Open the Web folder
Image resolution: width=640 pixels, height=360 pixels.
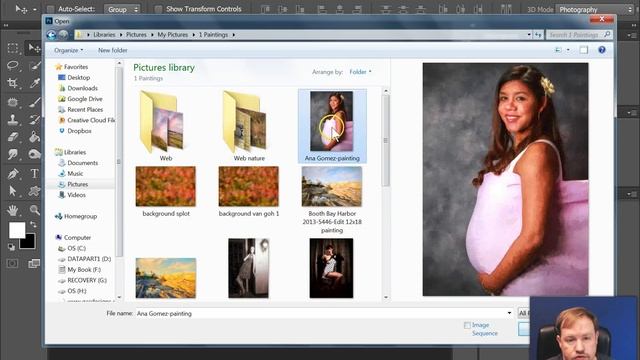(x=165, y=126)
